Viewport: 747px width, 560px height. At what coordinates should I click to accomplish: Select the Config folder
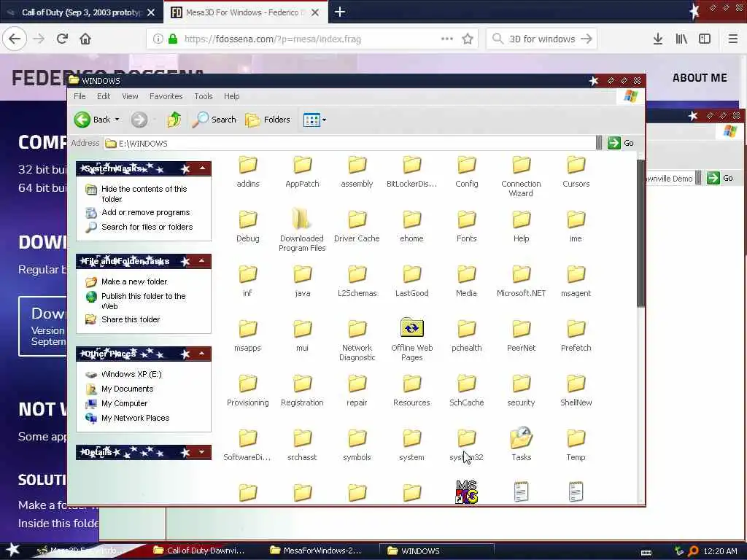pos(466,171)
